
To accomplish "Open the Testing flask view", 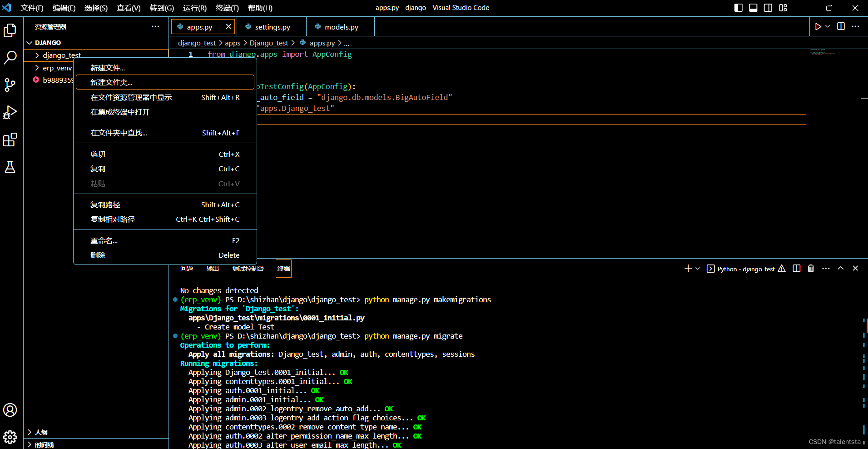I will [10, 167].
